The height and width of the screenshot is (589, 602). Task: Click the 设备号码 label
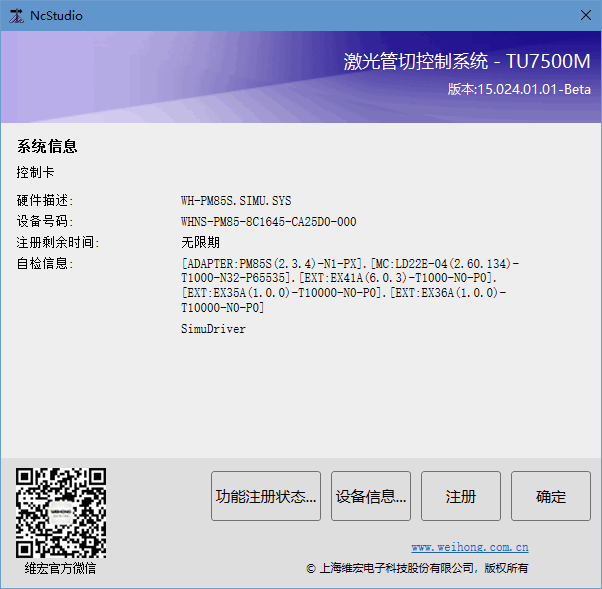click(45, 221)
